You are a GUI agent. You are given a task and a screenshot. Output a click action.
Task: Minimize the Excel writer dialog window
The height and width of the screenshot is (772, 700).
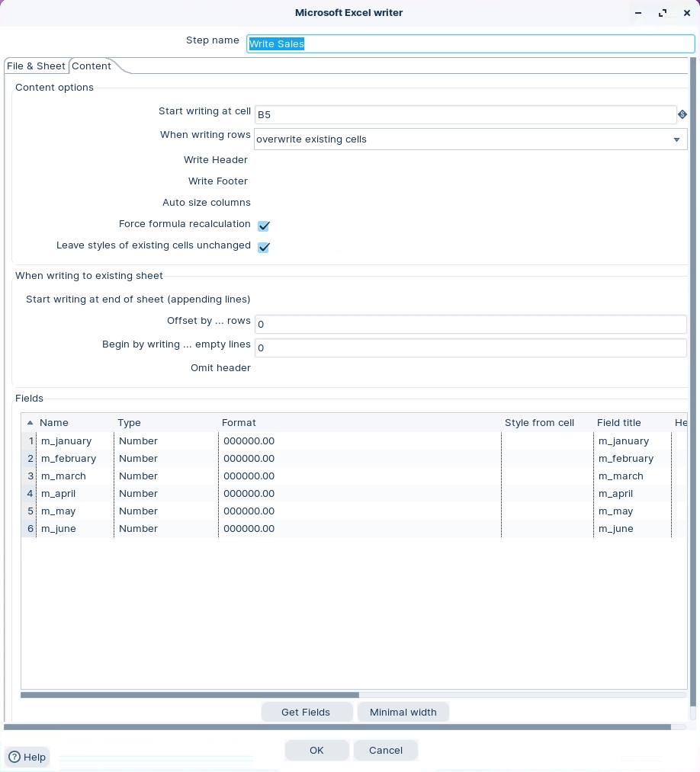point(638,13)
